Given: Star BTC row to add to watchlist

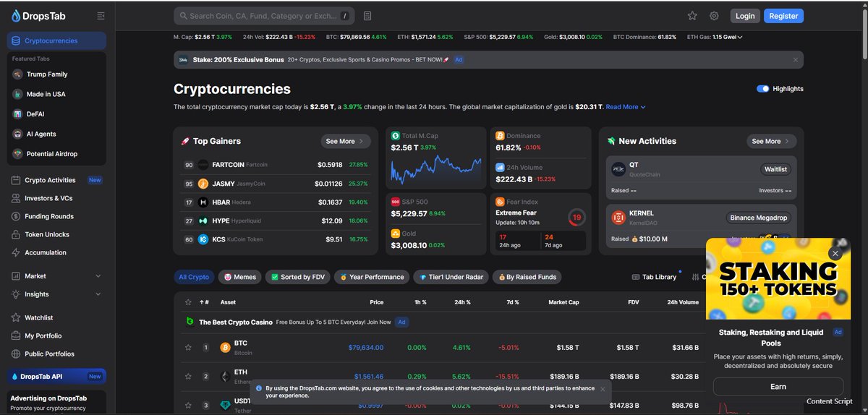Looking at the screenshot, I should [188, 348].
